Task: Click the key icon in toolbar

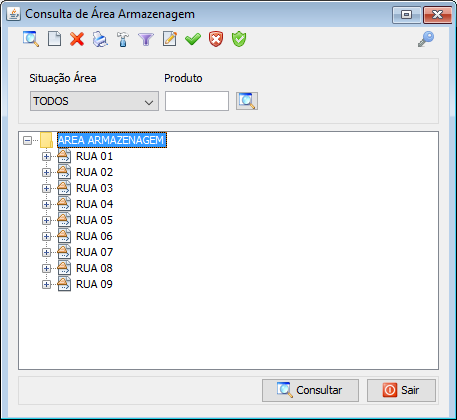Action: pos(426,39)
